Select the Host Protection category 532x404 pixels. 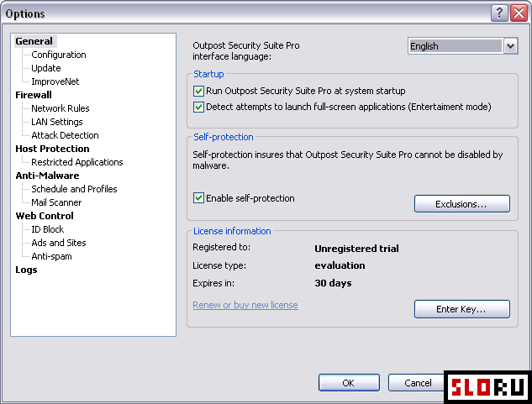pyautogui.click(x=52, y=149)
